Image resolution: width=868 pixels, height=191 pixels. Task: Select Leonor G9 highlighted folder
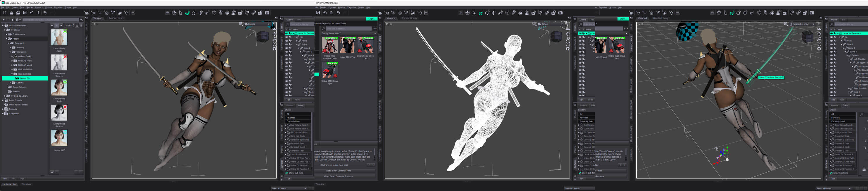[x=25, y=78]
